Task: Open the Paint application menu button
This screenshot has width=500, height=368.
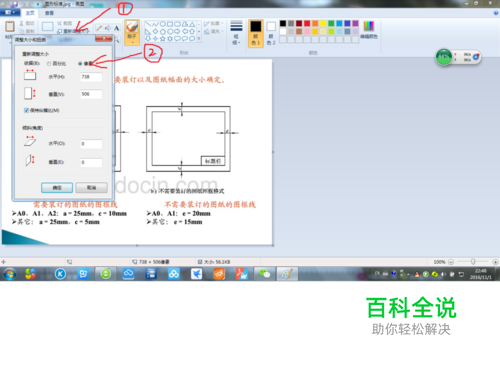Action: pos(10,13)
